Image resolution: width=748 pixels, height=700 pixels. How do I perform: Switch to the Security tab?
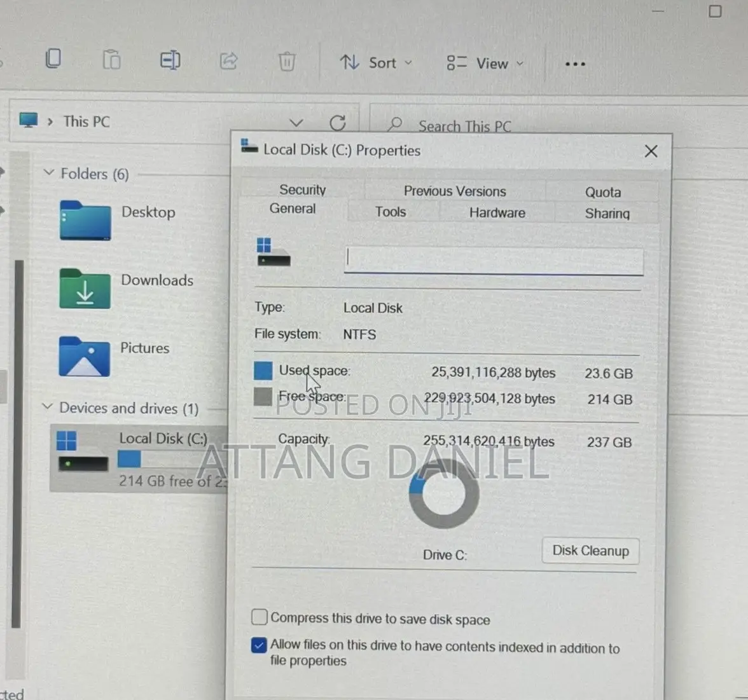(303, 189)
